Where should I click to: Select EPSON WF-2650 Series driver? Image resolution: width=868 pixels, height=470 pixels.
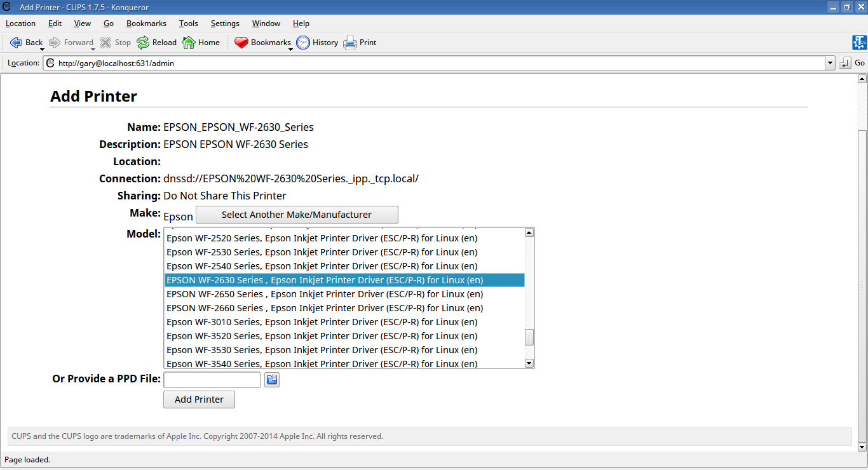[x=344, y=294]
